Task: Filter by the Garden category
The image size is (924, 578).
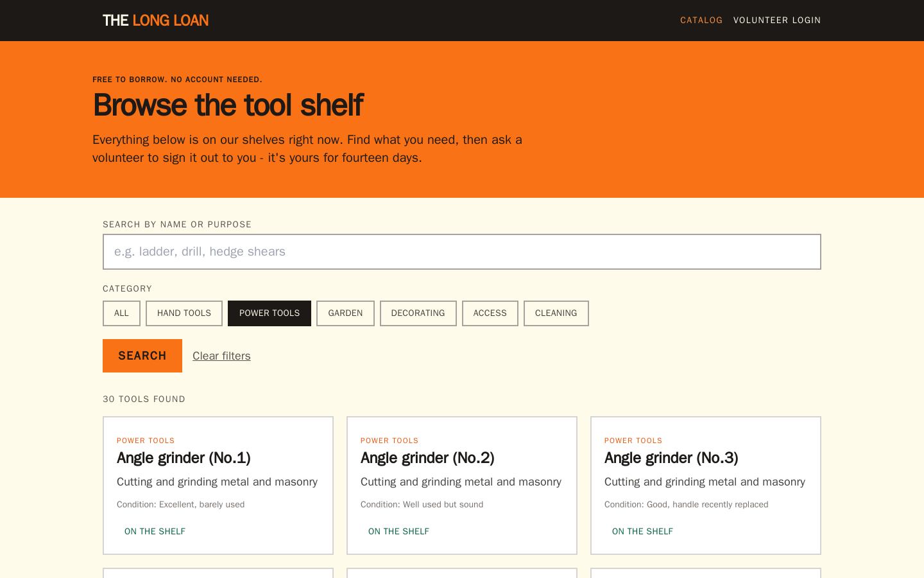Action: (x=345, y=313)
